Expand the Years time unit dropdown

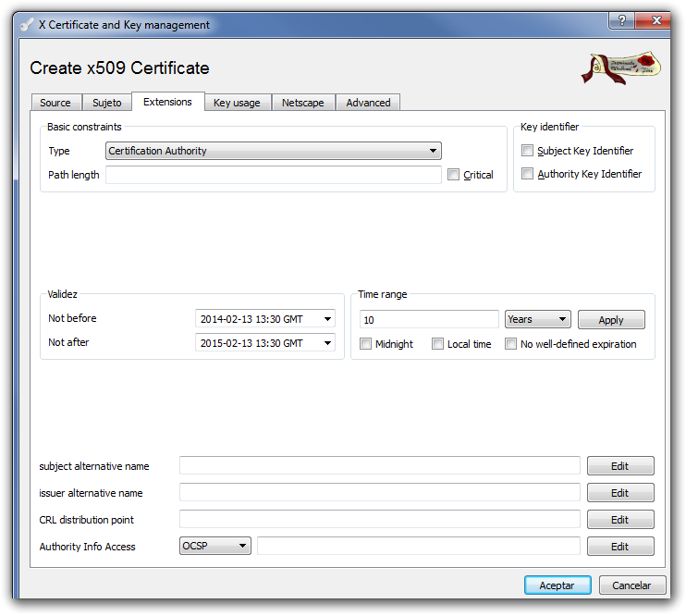[x=537, y=319]
